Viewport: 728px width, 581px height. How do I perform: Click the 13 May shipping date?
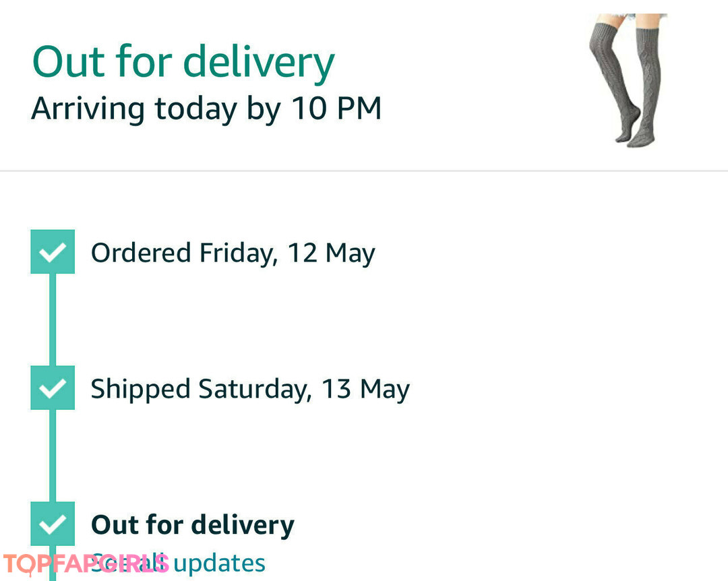coord(365,390)
